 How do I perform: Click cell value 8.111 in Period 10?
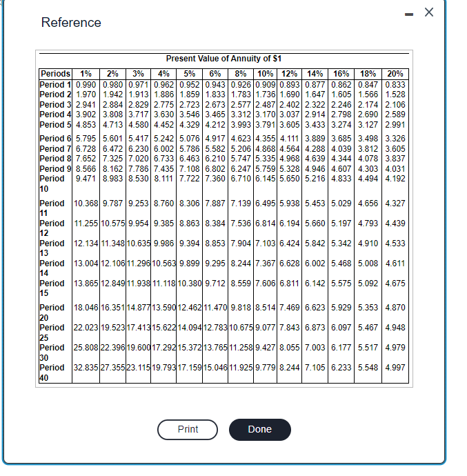pyautogui.click(x=163, y=179)
